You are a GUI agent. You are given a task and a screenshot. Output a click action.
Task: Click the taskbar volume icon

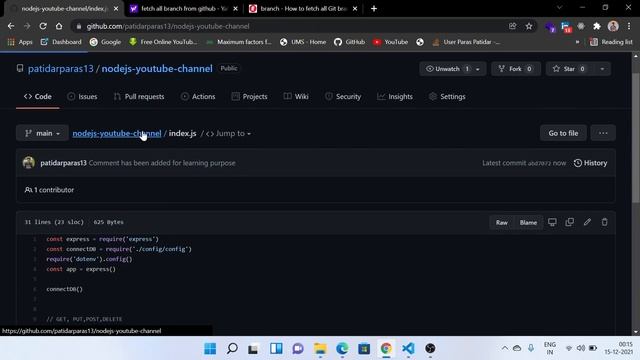point(580,348)
